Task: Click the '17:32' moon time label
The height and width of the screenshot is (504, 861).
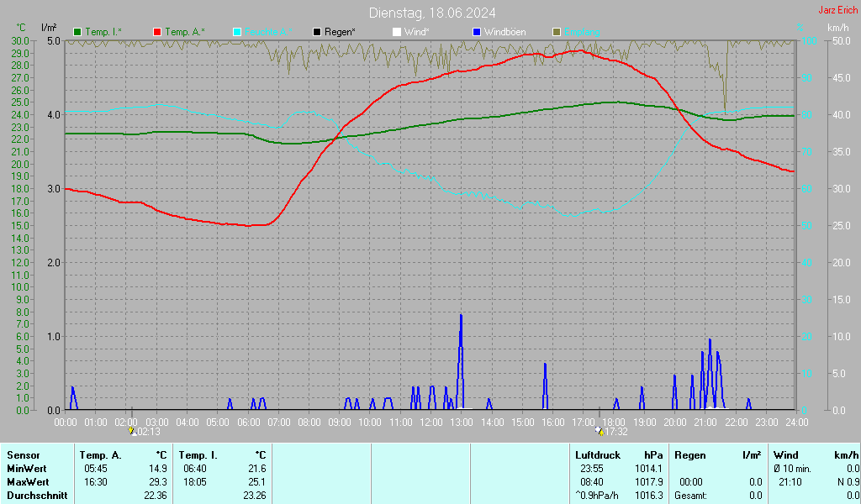Action: click(616, 432)
